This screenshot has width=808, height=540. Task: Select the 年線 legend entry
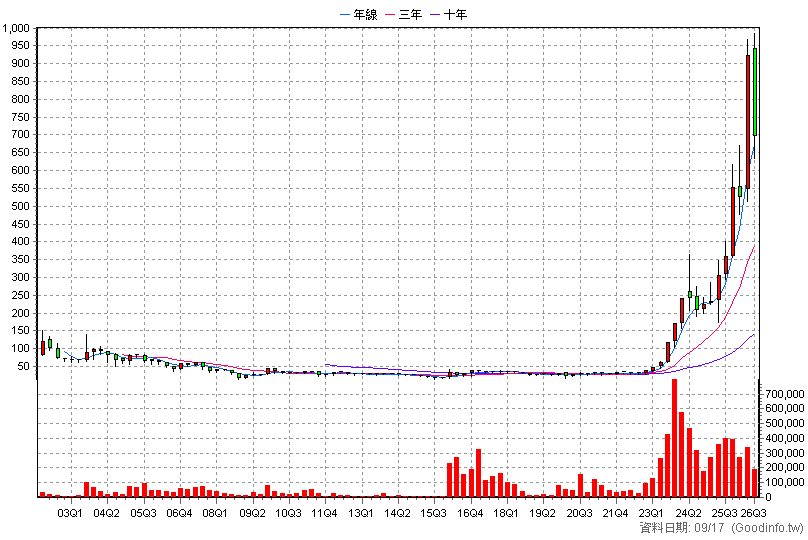click(359, 15)
